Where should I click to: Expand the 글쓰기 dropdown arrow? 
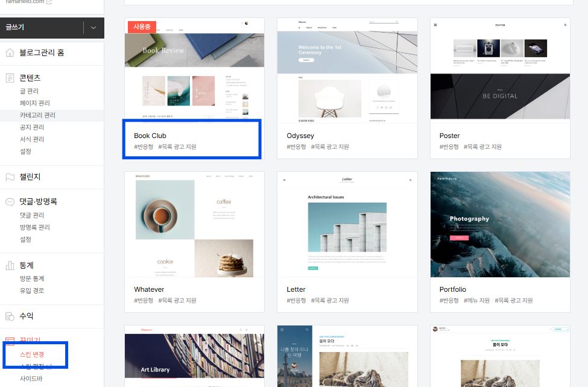93,28
